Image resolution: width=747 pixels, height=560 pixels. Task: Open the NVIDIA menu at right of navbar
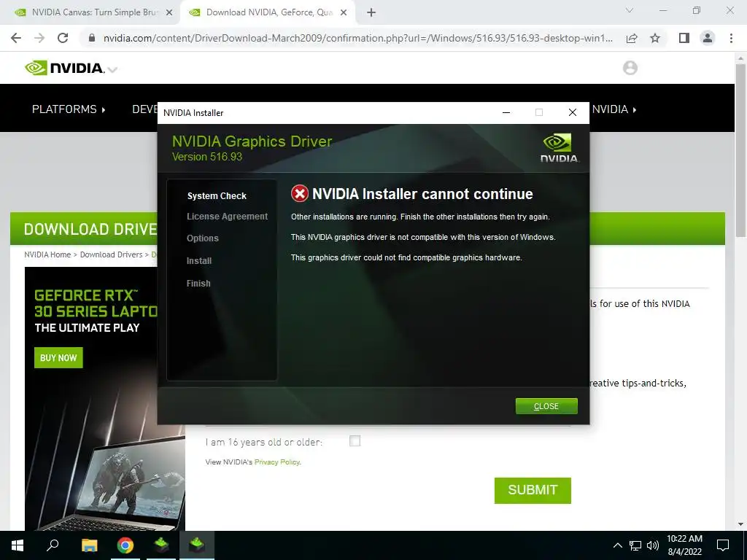tap(614, 109)
